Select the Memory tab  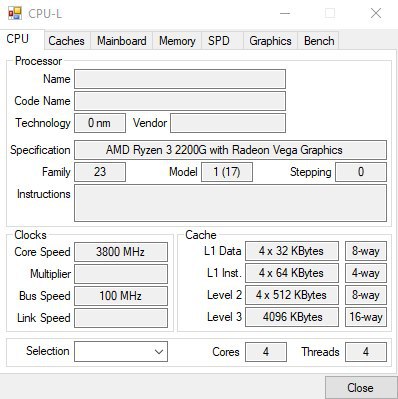coord(177,41)
